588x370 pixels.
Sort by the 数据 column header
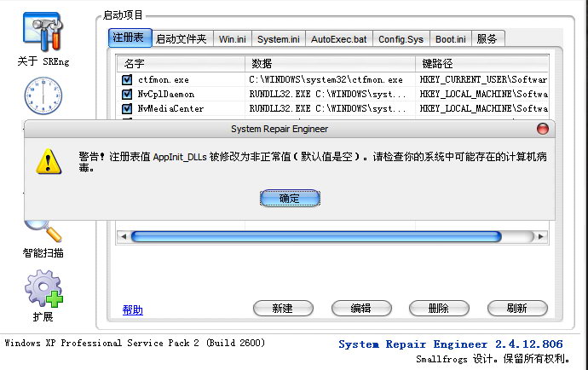(330, 63)
